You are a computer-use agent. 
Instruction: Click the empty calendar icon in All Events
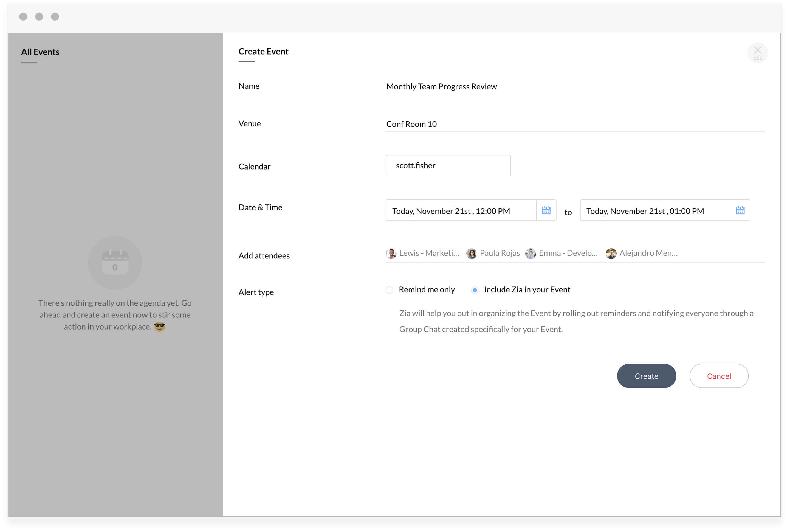115,263
